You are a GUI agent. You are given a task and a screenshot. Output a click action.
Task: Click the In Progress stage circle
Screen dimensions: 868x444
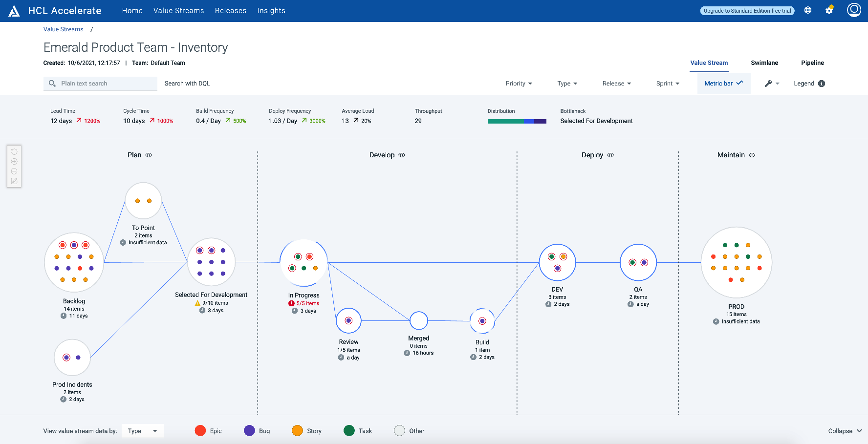(x=304, y=262)
